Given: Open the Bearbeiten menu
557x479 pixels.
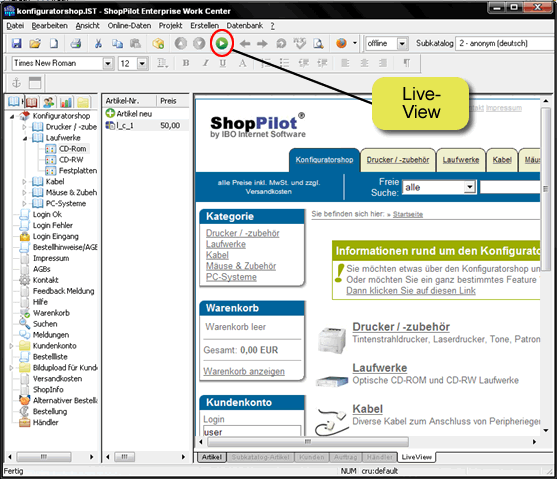Looking at the screenshot, I should (x=49, y=26).
